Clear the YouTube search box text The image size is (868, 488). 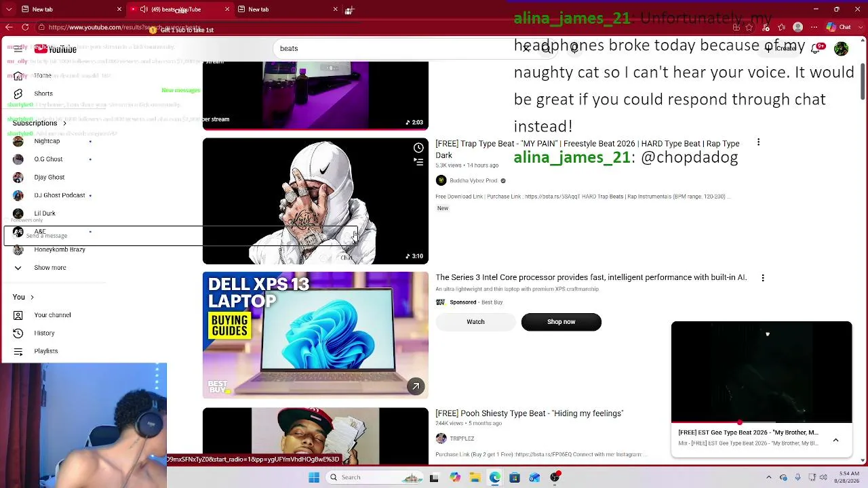(526, 49)
